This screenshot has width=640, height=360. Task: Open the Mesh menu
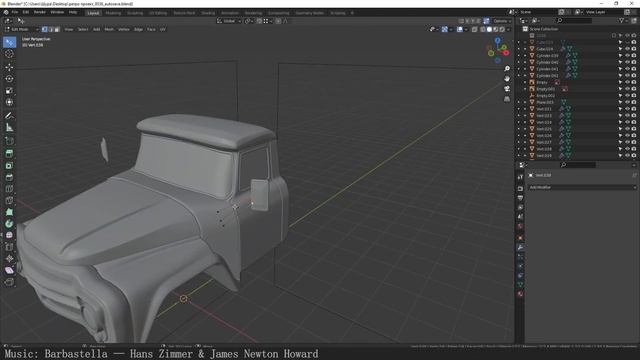(x=109, y=29)
